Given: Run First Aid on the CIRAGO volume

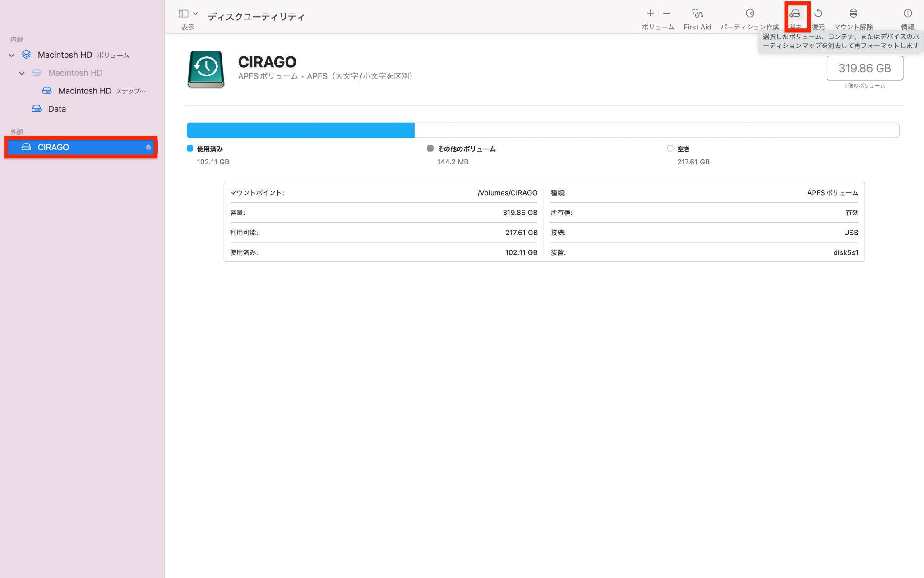Looking at the screenshot, I should click(x=697, y=14).
